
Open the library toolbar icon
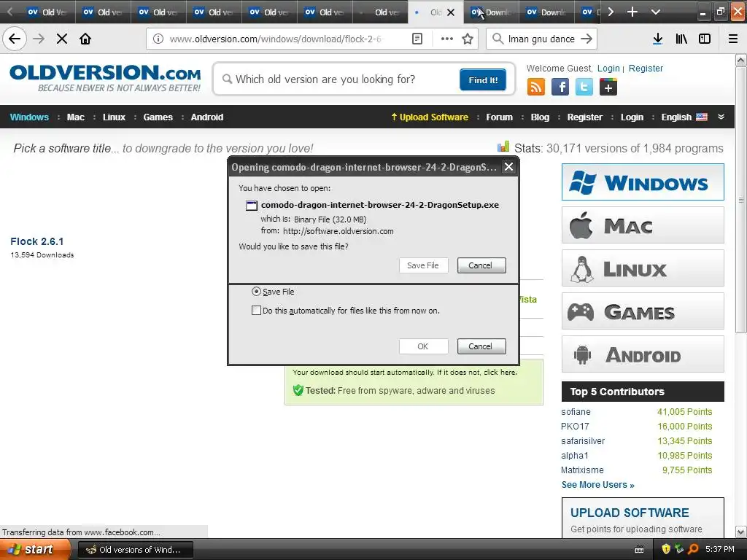point(681,39)
